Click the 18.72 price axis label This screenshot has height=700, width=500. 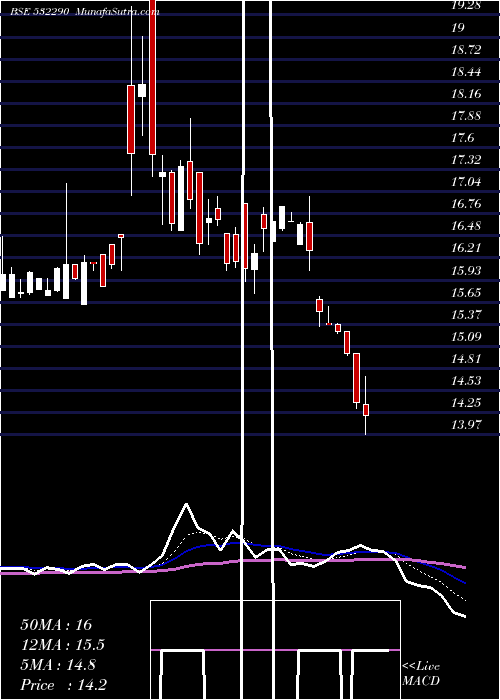pos(466,50)
